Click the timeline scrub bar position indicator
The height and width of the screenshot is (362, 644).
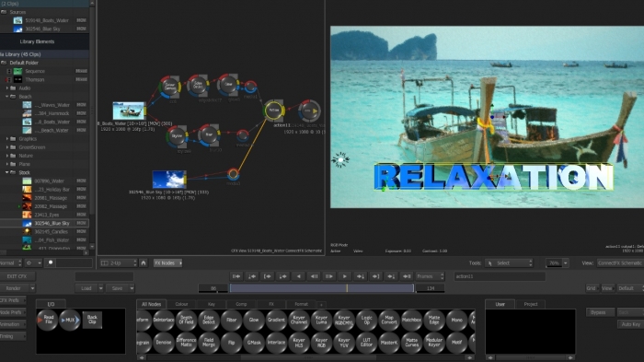point(347,288)
